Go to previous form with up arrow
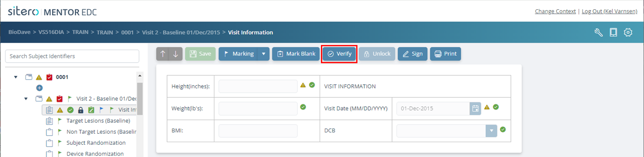This screenshot has width=644, height=157. click(x=163, y=54)
